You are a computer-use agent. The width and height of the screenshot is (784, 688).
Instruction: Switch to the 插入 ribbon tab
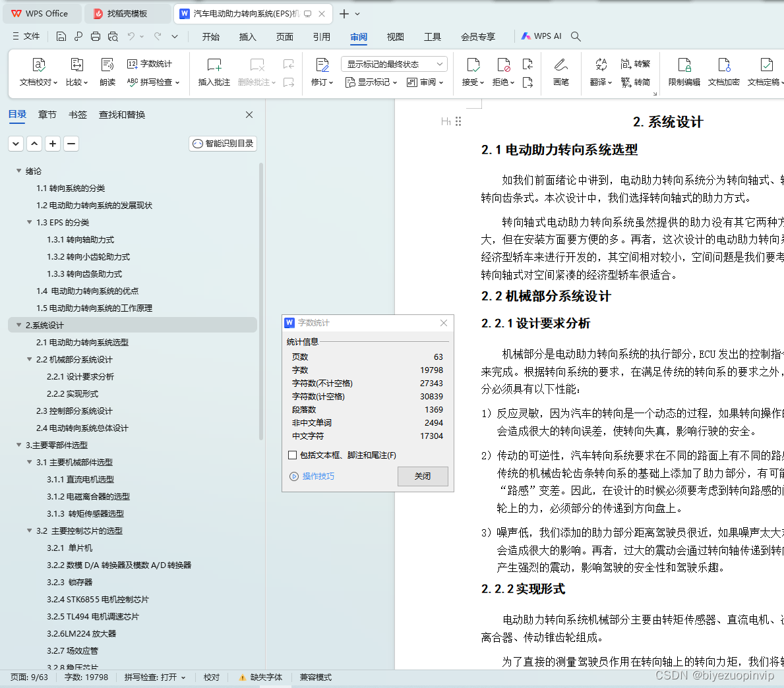click(x=247, y=36)
